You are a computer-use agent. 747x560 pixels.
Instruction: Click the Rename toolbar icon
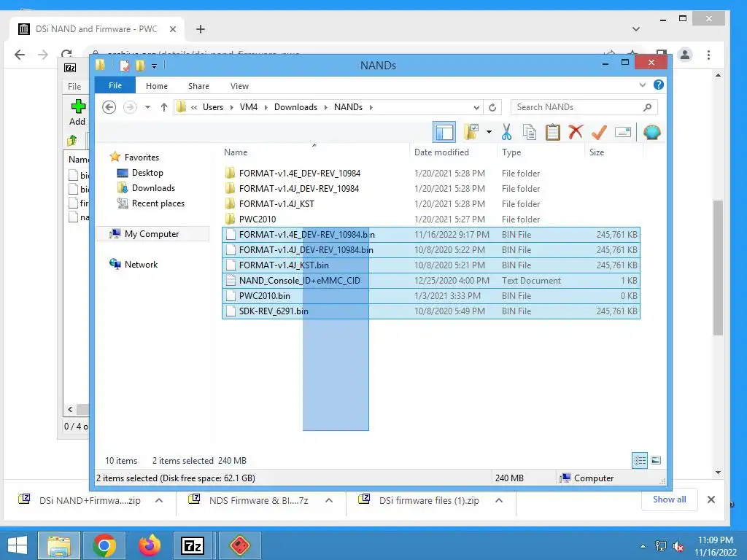click(623, 132)
